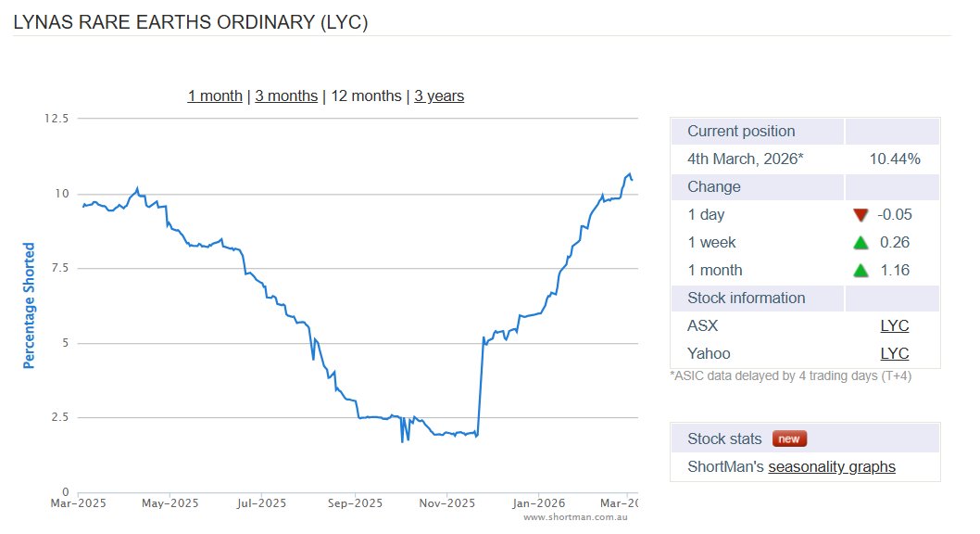Screen dimensions: 980x534
Task: Open ShortMan's seasonality graphs
Action: (832, 466)
